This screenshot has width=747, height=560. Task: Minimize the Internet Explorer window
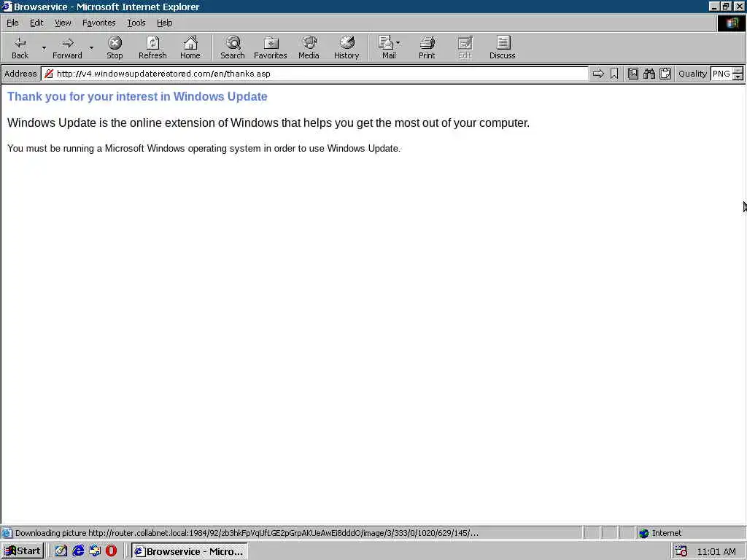point(713,7)
